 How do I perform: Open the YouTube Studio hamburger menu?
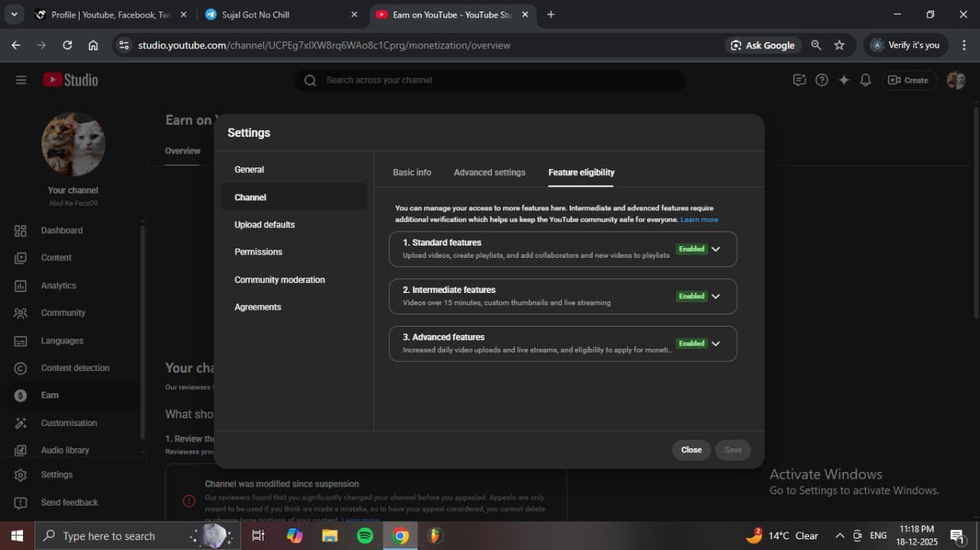click(21, 80)
